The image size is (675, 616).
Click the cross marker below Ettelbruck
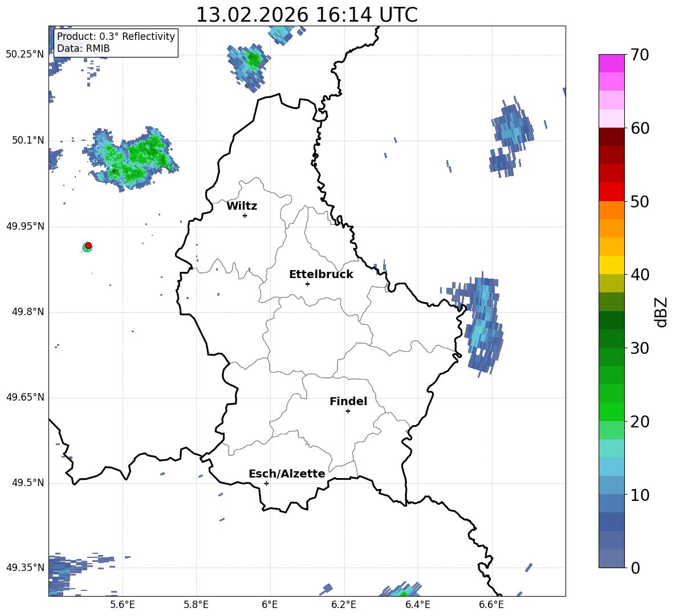(x=307, y=284)
